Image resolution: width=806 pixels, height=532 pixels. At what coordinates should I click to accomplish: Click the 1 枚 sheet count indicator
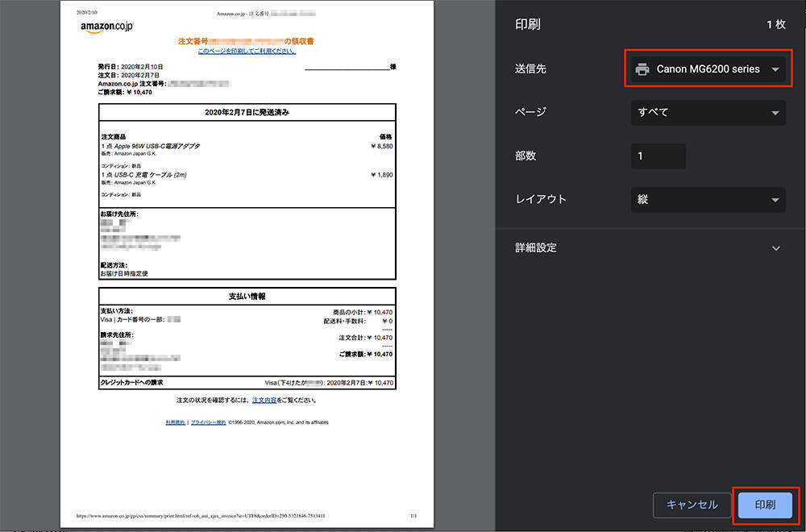coord(775,25)
